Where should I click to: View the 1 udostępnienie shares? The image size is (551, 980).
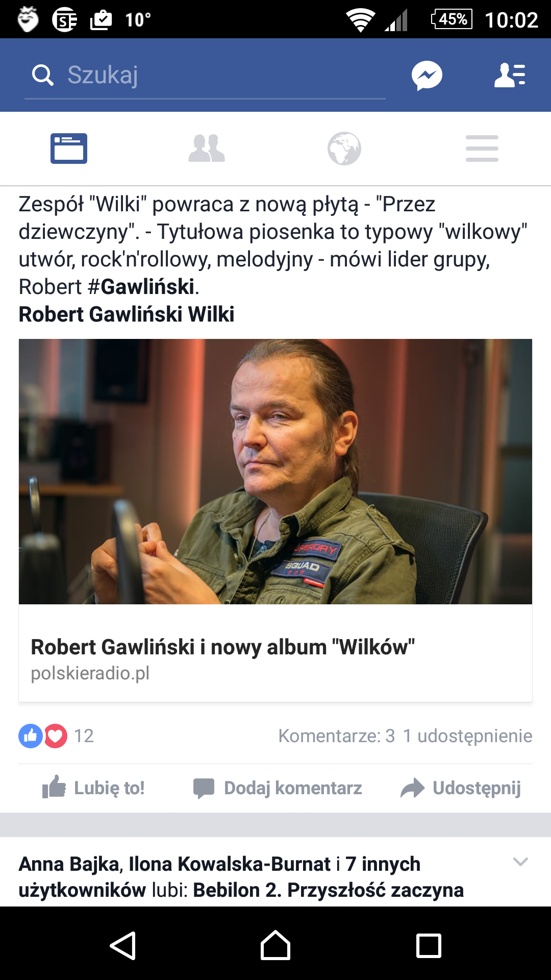tap(467, 736)
